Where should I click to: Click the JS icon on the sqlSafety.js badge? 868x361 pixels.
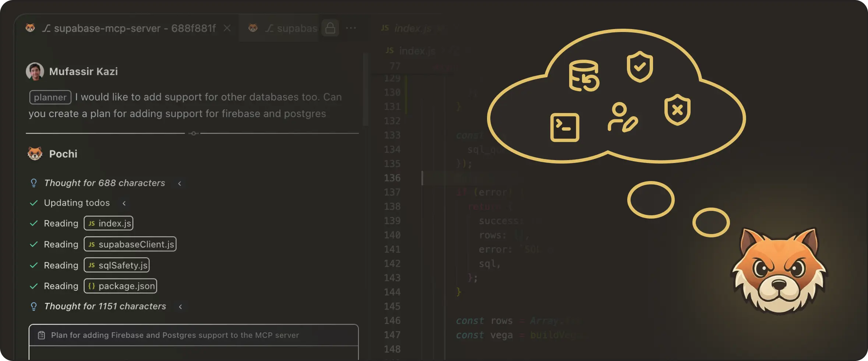pos(92,265)
